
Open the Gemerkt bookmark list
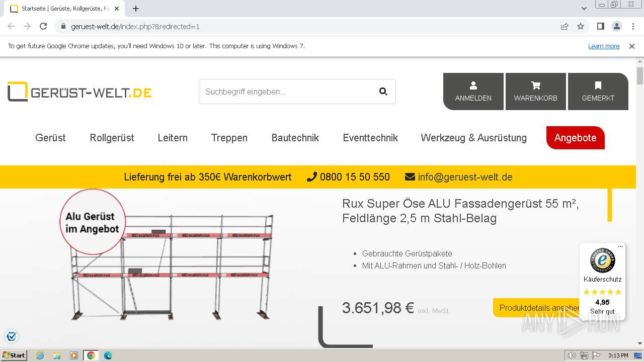[598, 92]
